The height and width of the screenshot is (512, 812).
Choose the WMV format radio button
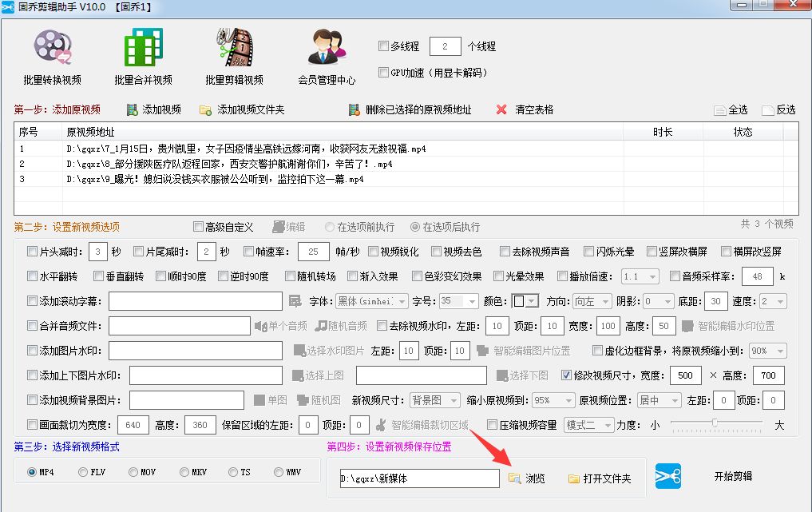pos(279,472)
